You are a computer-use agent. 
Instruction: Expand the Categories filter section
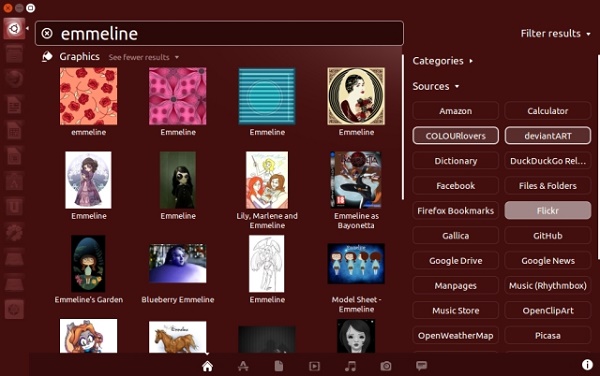pos(443,61)
